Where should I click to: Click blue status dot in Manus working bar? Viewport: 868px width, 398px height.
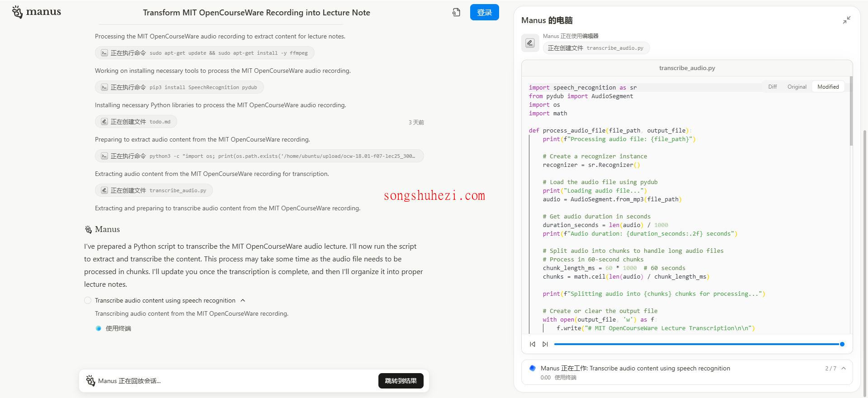click(532, 368)
